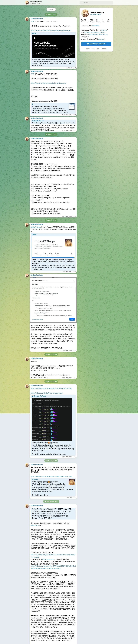Click the GitHub logo icon in Surge card

click(71, 254)
